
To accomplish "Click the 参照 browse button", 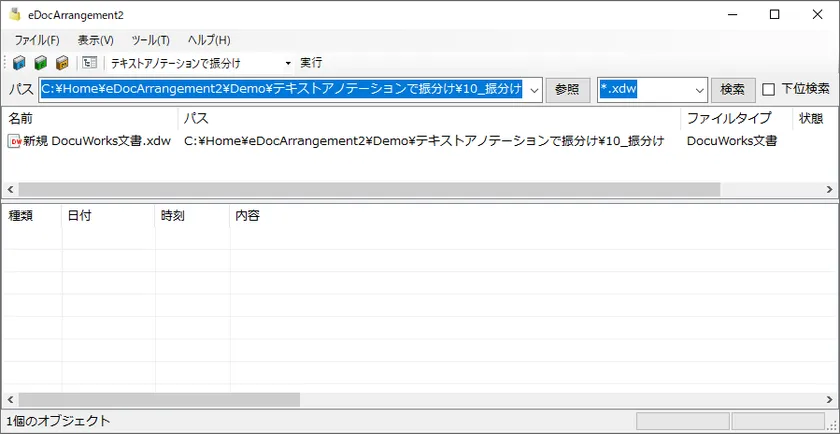I will click(x=567, y=89).
